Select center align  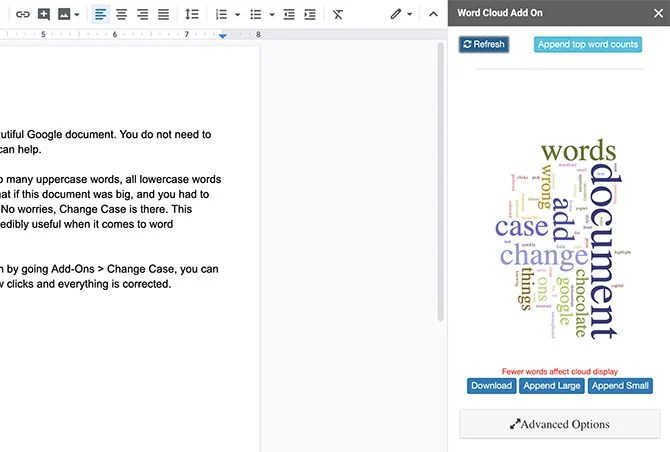[121, 15]
